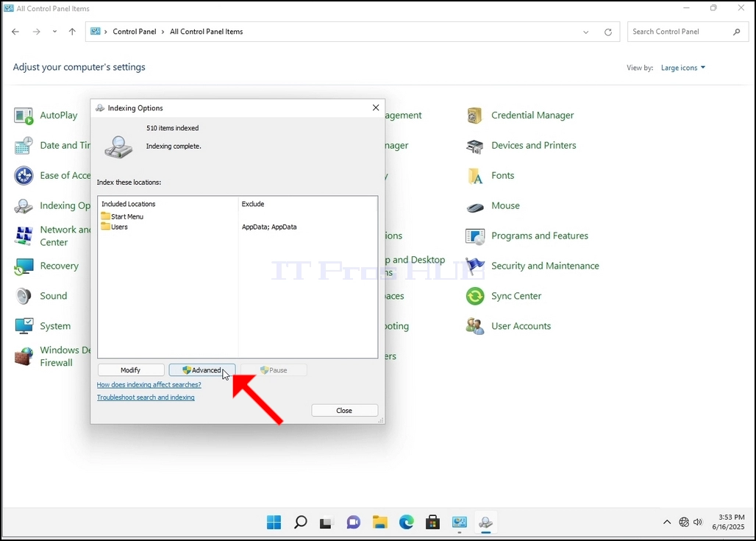Viewport: 756px width, 541px height.
Task: Go forward with the Forward arrow
Action: 36,32
